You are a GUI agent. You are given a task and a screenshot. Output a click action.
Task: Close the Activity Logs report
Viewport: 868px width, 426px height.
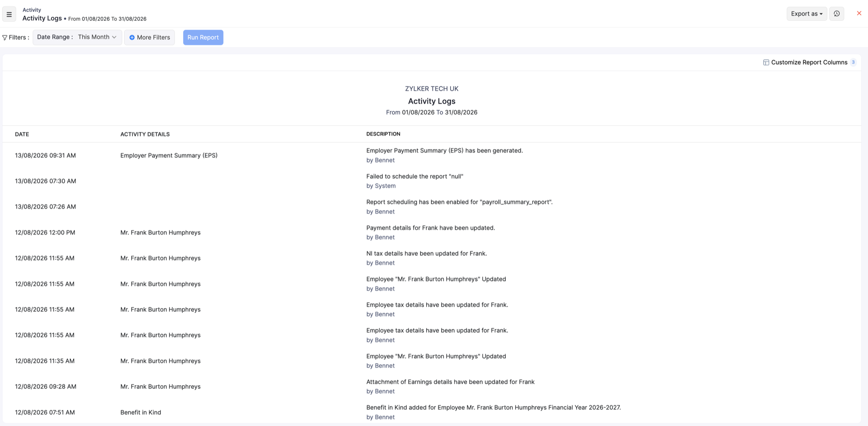point(859,13)
